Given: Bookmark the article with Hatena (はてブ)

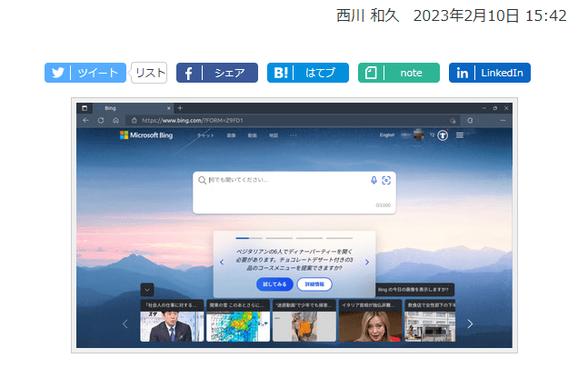Looking at the screenshot, I should tap(307, 73).
